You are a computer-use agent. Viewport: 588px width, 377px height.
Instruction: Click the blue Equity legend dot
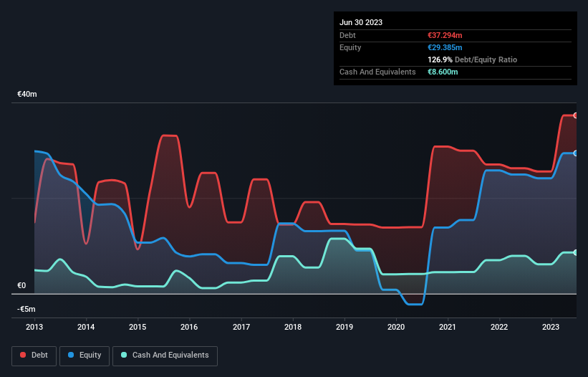click(x=71, y=355)
